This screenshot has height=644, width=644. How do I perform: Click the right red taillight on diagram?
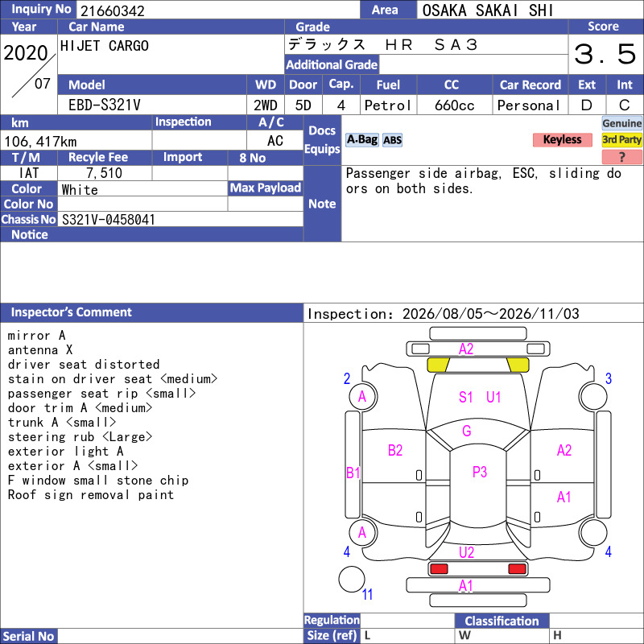(517, 569)
